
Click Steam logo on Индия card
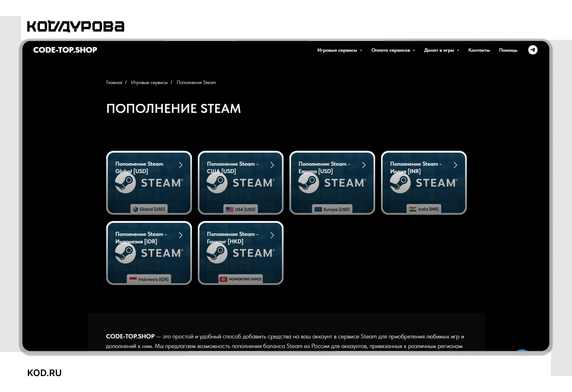[424, 183]
